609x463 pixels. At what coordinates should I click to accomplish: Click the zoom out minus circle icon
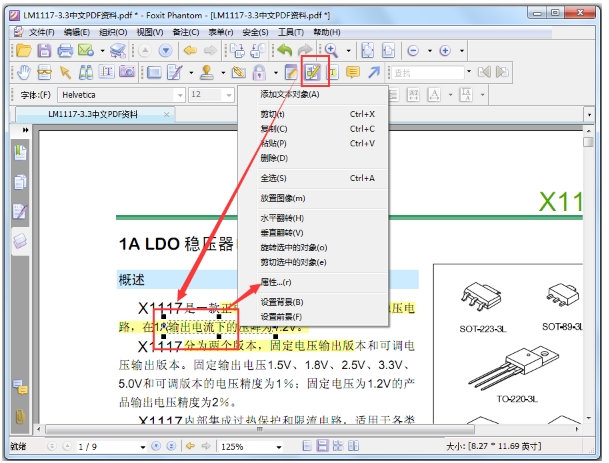click(x=413, y=50)
